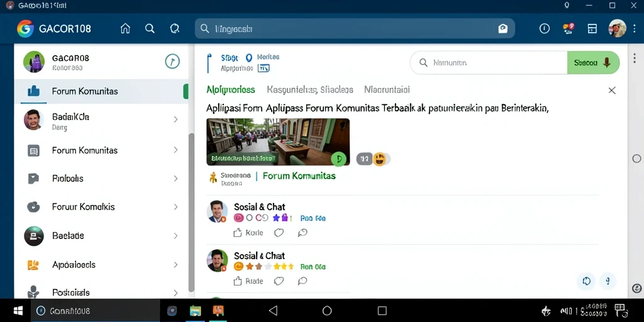
Task: Open the cafe video thumbnail
Action: (x=278, y=142)
